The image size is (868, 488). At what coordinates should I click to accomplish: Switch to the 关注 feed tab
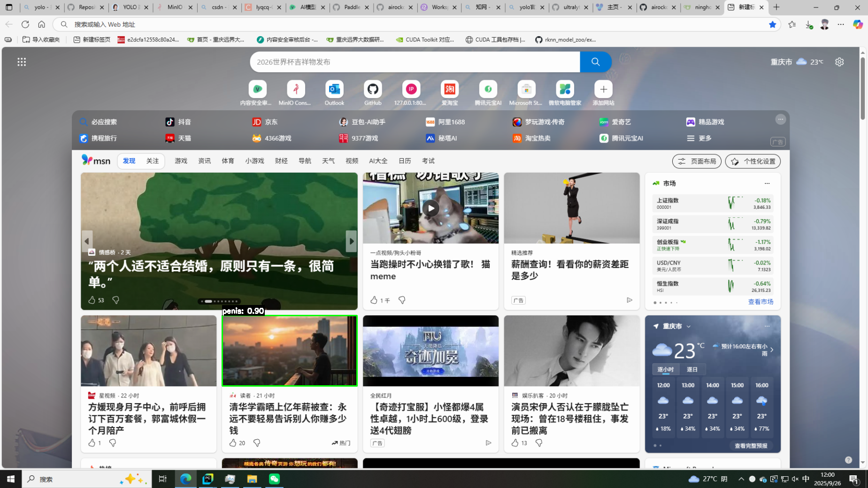tap(153, 161)
